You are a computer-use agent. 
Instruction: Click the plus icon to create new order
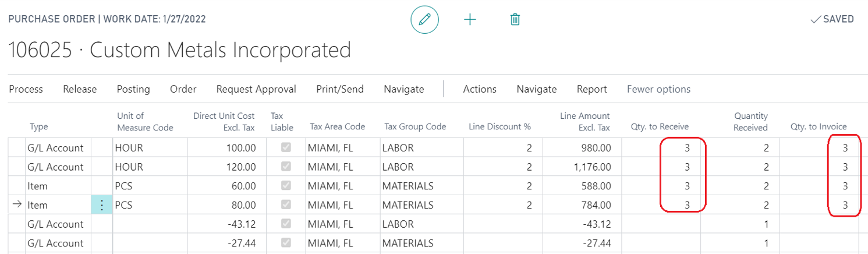[x=470, y=20]
